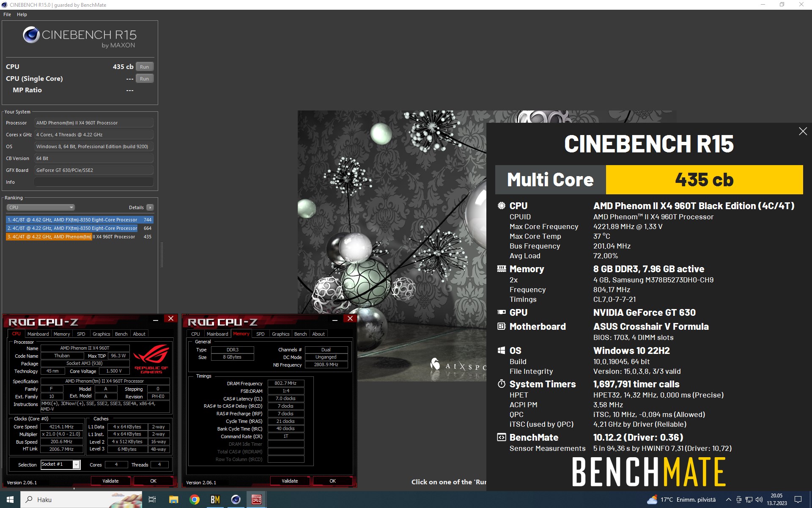The image size is (812, 508).
Task: Click the GPU card icon in BenchMate
Action: pyautogui.click(x=501, y=312)
